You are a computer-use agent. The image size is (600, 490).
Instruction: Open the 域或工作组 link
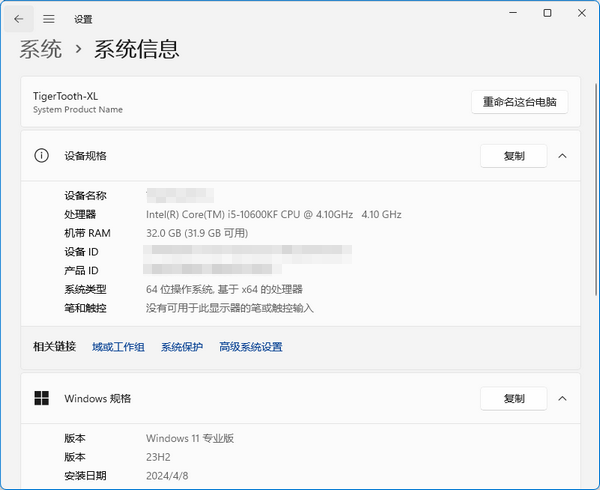coord(118,347)
